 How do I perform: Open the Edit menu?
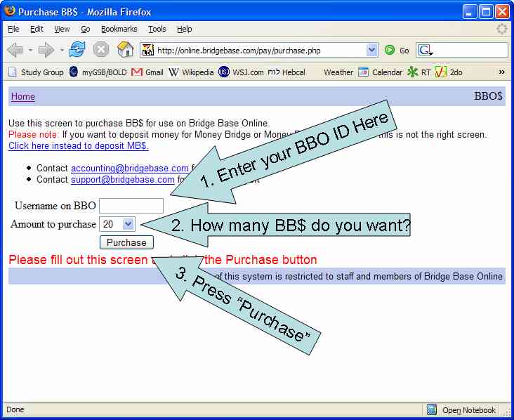(x=37, y=29)
